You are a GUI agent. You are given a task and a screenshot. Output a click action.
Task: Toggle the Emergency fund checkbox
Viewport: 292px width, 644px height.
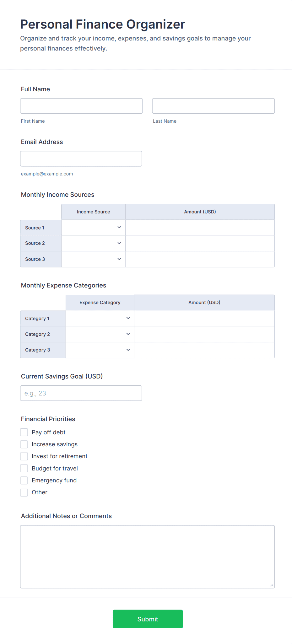(24, 480)
